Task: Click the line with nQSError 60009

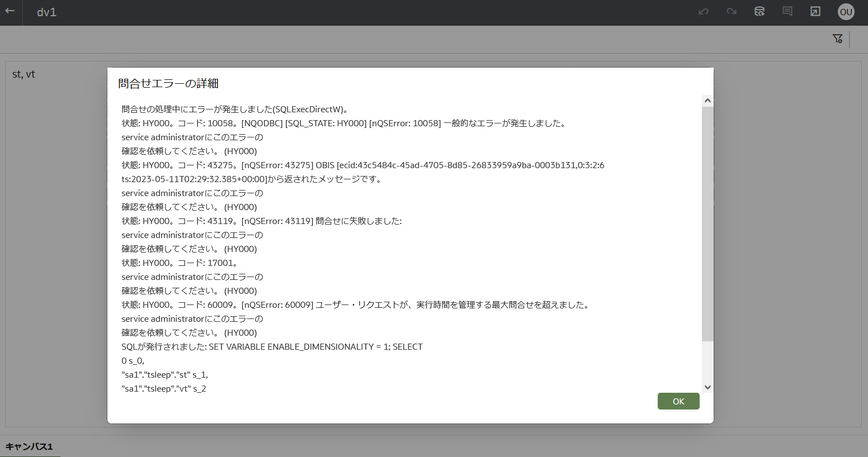Action: (x=356, y=305)
